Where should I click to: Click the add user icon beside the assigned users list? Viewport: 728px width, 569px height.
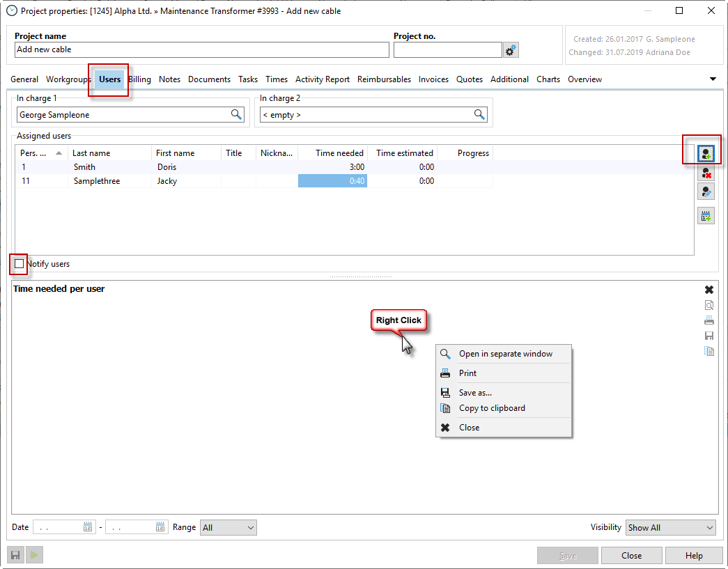coord(706,153)
